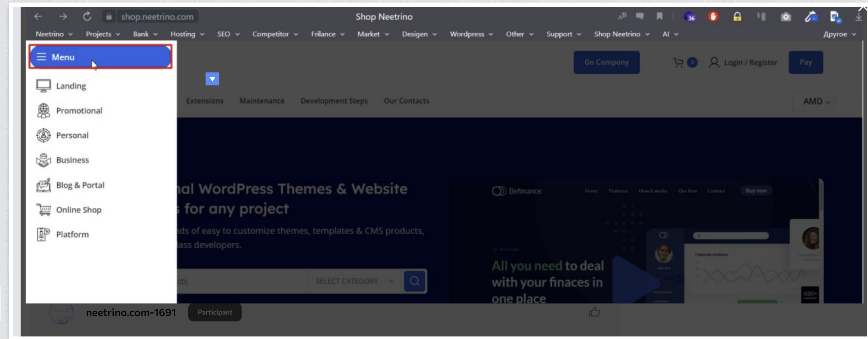868x339 pixels.
Task: Click the neetrino.com-1691 username
Action: (131, 312)
